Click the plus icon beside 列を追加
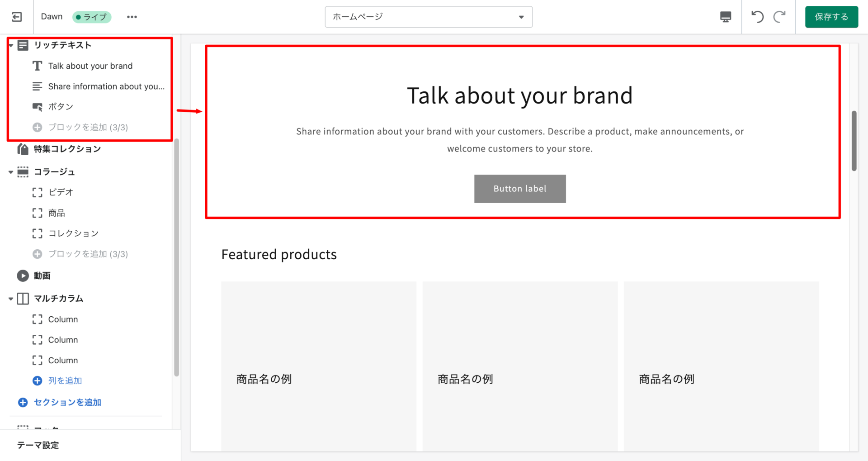Image resolution: width=868 pixels, height=461 pixels. tap(37, 381)
